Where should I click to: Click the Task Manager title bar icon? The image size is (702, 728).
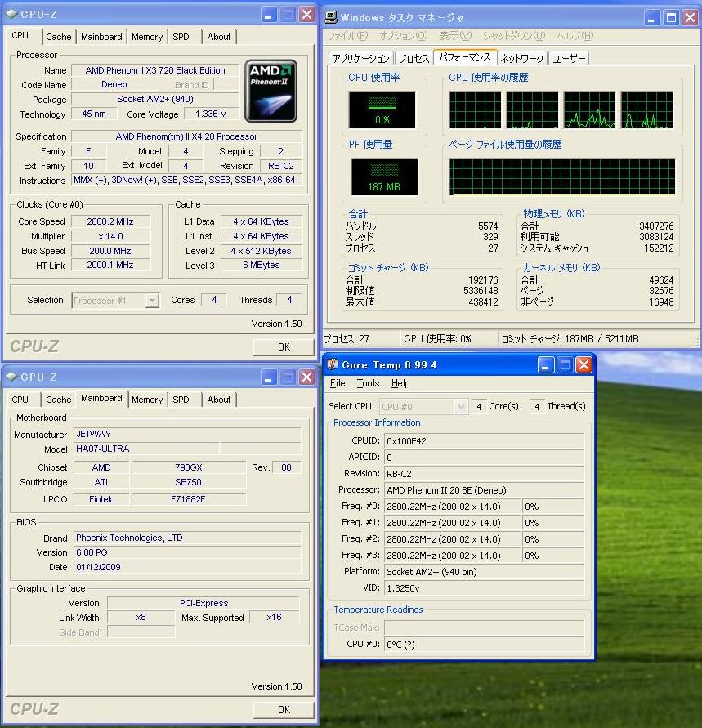coord(331,18)
